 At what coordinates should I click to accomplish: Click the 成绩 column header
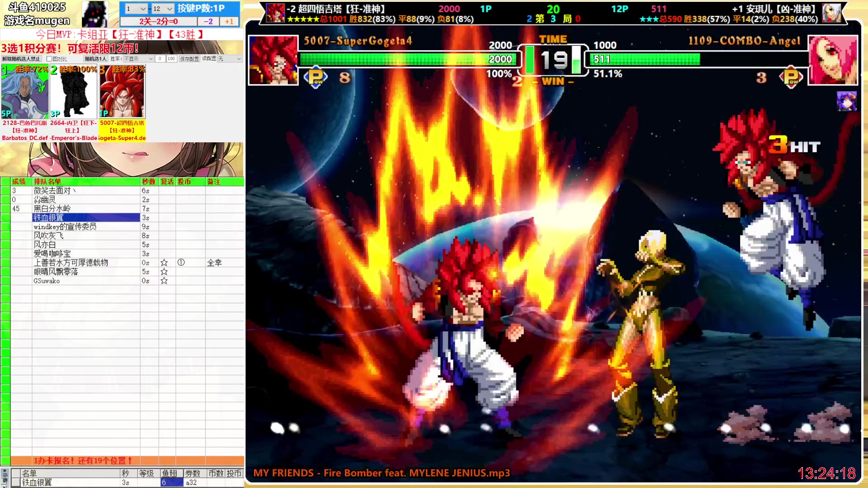pyautogui.click(x=21, y=182)
